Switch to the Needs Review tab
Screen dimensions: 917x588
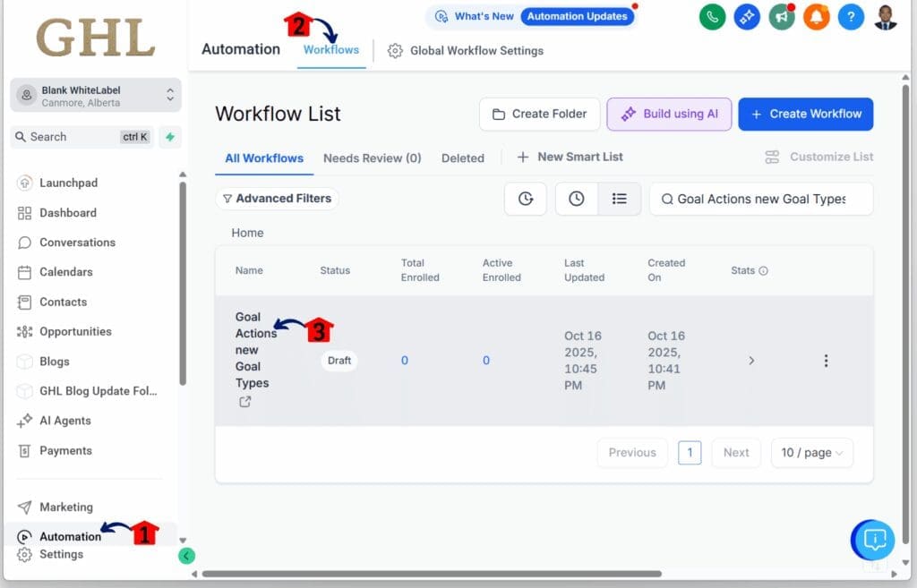[x=372, y=158]
